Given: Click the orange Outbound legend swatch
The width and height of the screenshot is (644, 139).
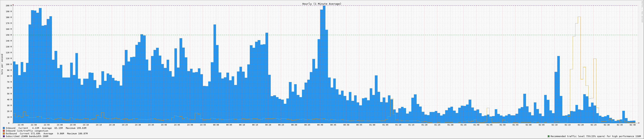Looking at the screenshot, I should click(x=4, y=134).
